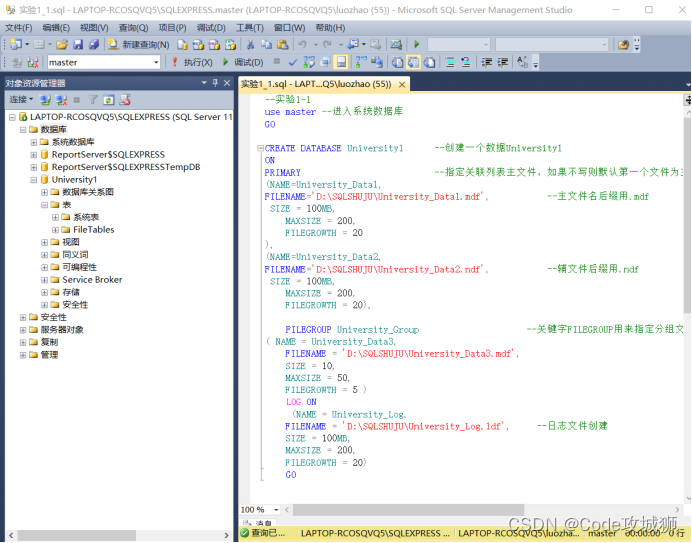Collapse the CREATE DATABASE code block
This screenshot has height=543, width=692.
(260, 148)
